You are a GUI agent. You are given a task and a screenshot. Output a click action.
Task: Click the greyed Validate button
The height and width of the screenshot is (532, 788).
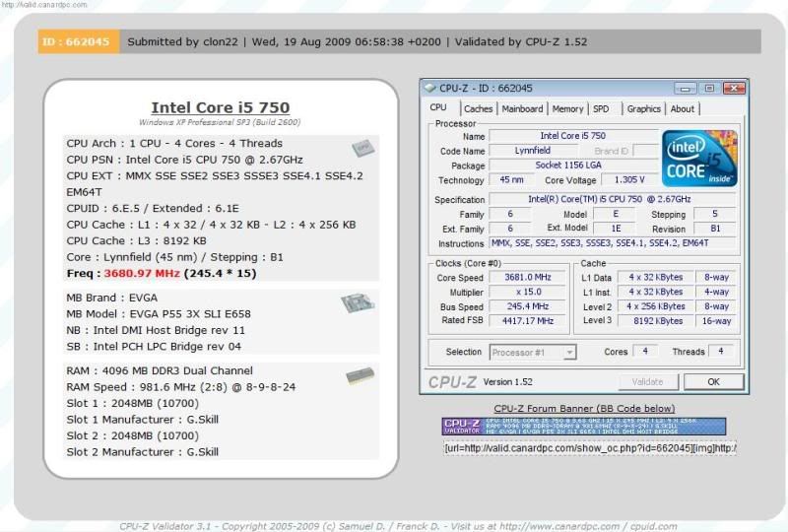pyautogui.click(x=648, y=382)
